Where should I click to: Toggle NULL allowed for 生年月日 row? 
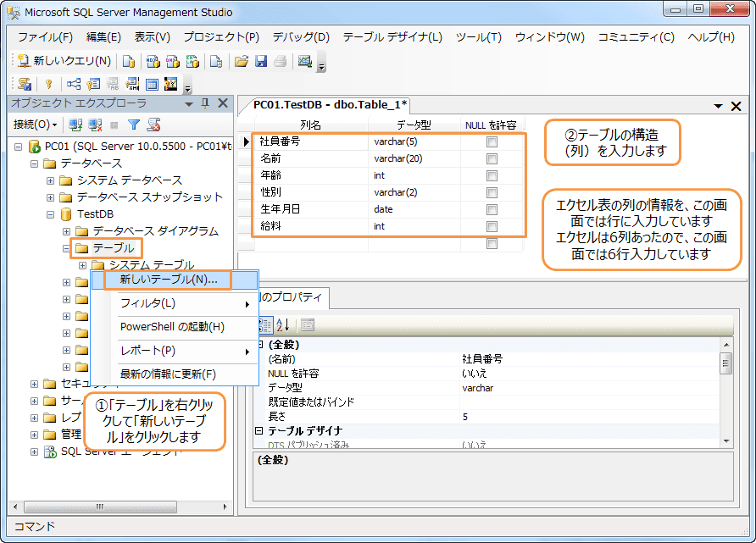(x=492, y=209)
